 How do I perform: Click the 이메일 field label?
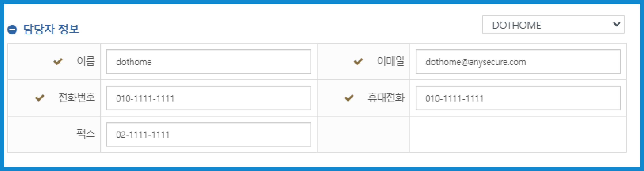(x=390, y=61)
